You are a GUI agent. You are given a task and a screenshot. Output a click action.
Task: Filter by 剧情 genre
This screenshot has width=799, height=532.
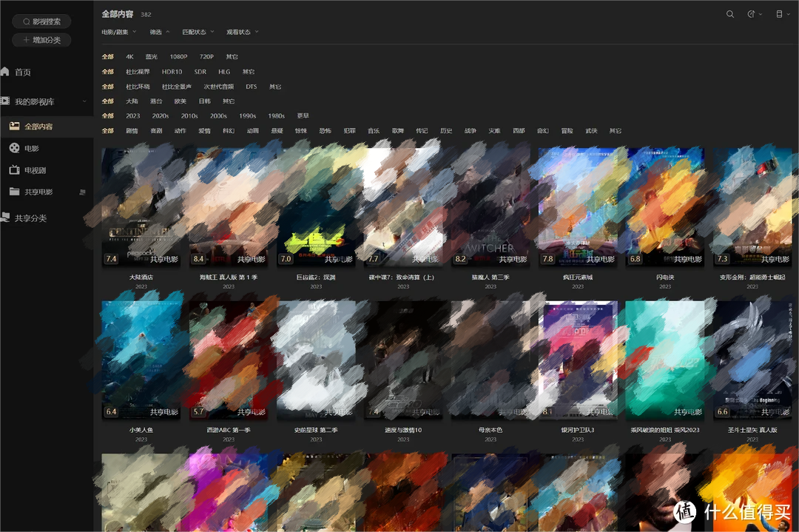pos(132,131)
